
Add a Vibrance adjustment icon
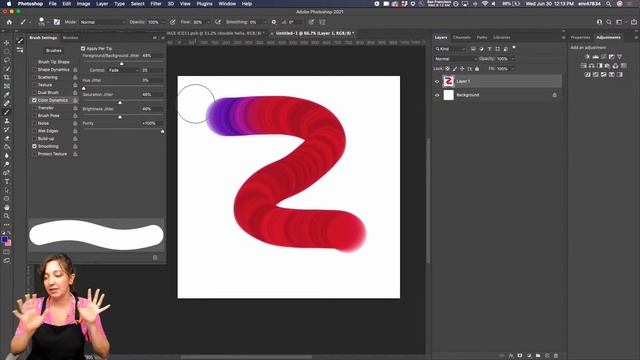(620, 57)
